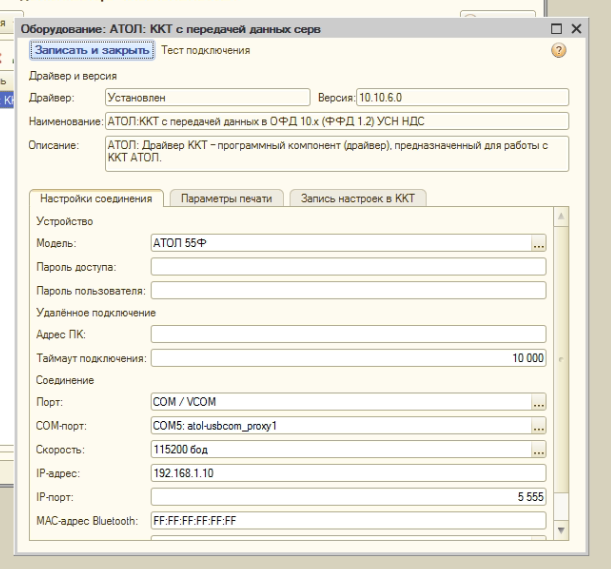Image resolution: width=611 pixels, height=569 pixels.
Task: Switch to the Настройки соединения tab
Action: click(x=96, y=198)
